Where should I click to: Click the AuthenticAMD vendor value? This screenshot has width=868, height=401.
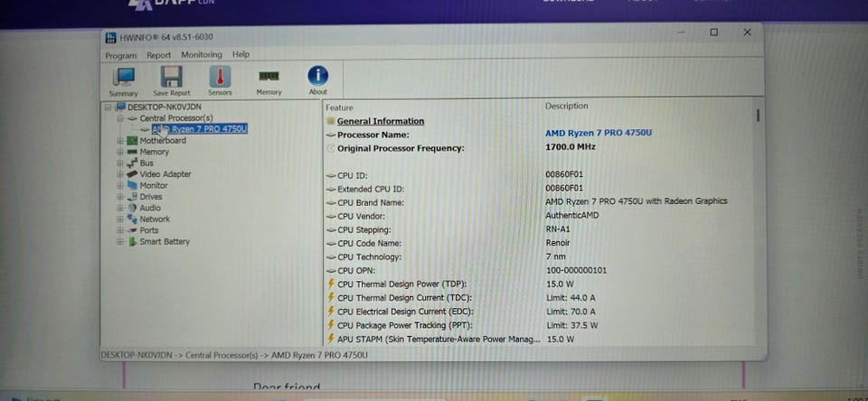point(571,215)
